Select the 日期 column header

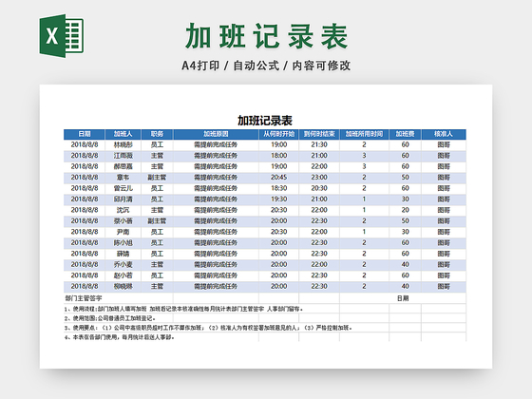[x=85, y=134]
